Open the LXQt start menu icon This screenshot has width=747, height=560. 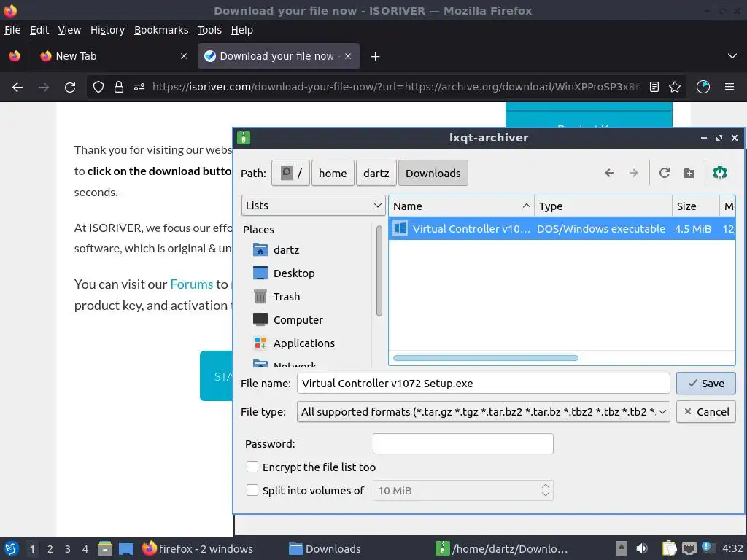pos(12,548)
